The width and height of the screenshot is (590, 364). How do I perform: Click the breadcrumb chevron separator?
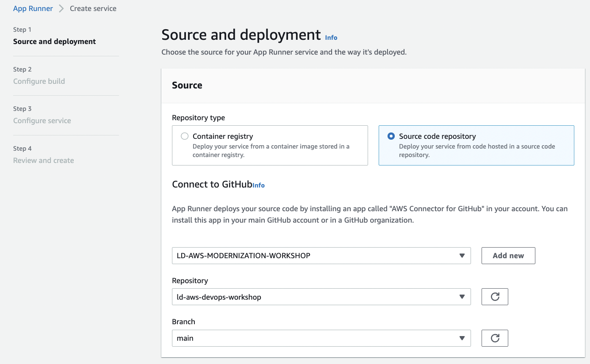61,8
